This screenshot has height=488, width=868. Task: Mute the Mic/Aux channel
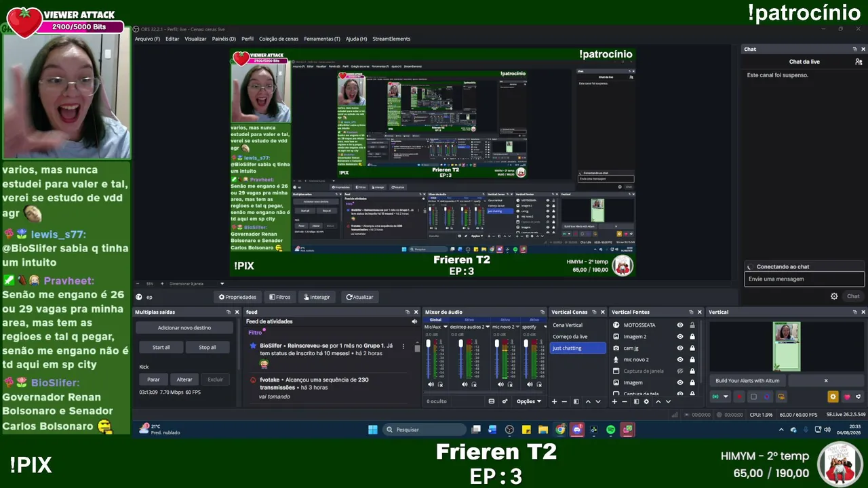431,384
